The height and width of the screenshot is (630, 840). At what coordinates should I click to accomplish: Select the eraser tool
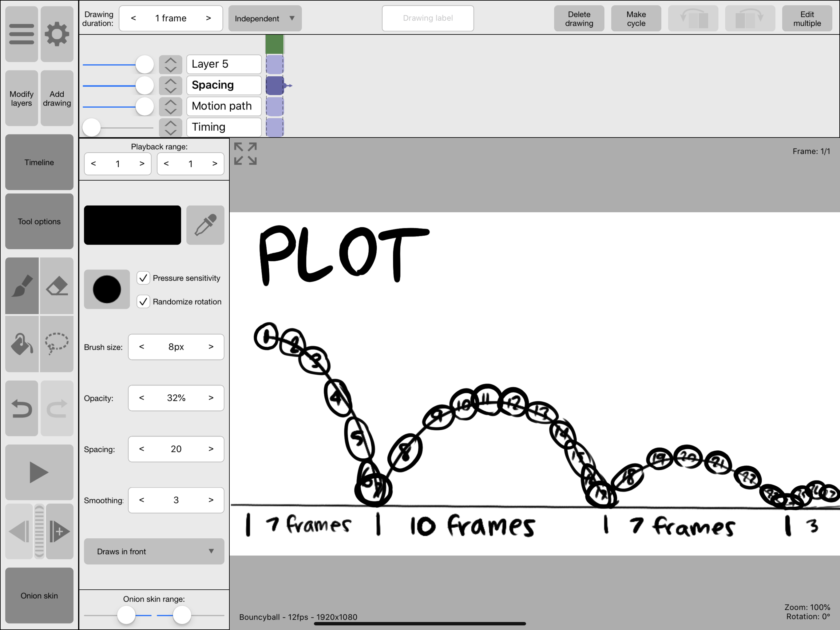57,286
